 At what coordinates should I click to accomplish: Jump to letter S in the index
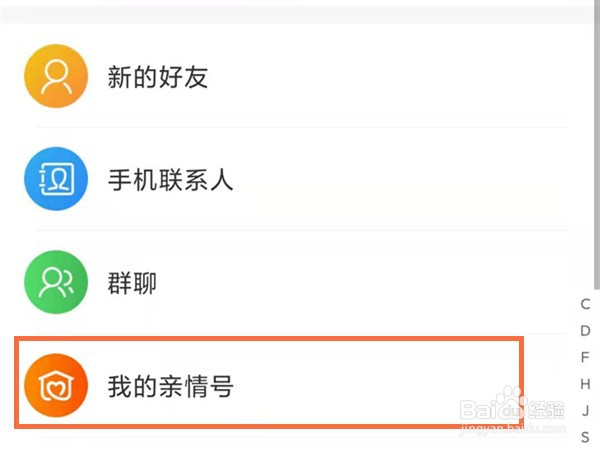tap(586, 436)
